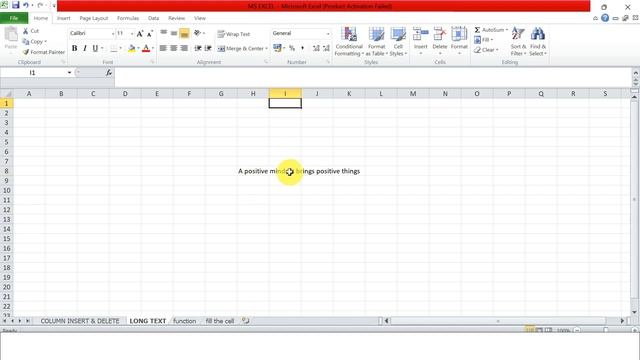Apply Comma Style format
The image size is (640, 360).
pyautogui.click(x=302, y=48)
